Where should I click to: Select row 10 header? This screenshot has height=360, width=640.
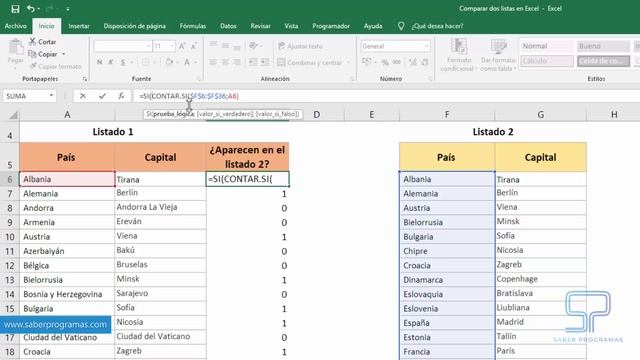(x=9, y=237)
